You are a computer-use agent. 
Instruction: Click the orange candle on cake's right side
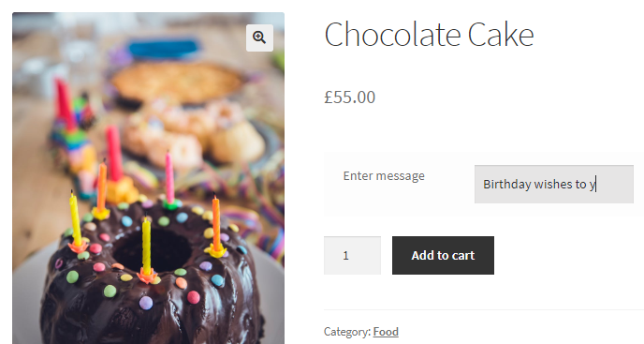(x=216, y=222)
